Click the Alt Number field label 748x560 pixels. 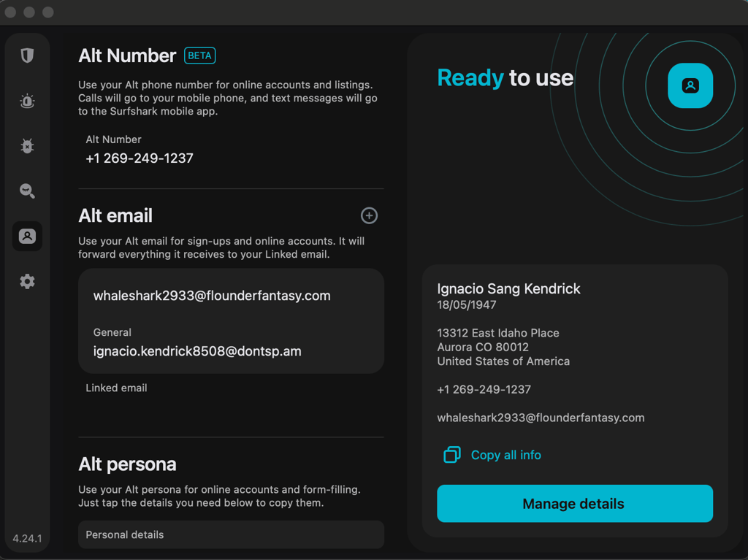[113, 139]
